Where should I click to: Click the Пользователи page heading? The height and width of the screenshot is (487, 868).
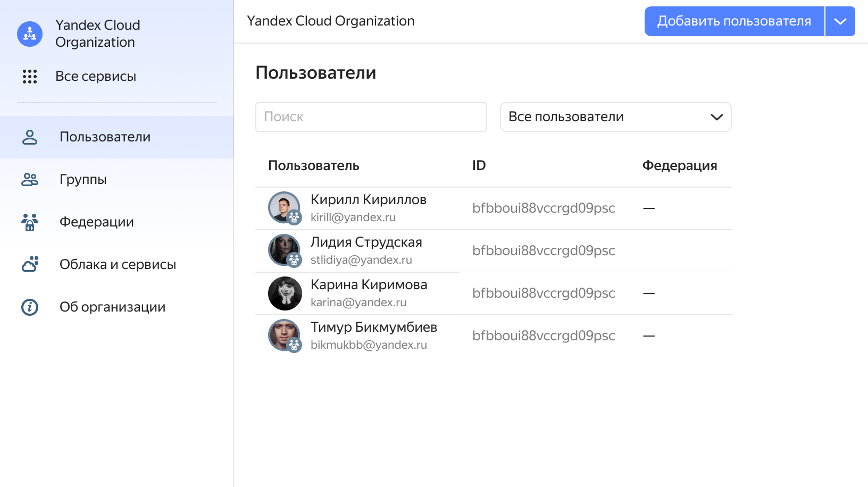tap(316, 73)
